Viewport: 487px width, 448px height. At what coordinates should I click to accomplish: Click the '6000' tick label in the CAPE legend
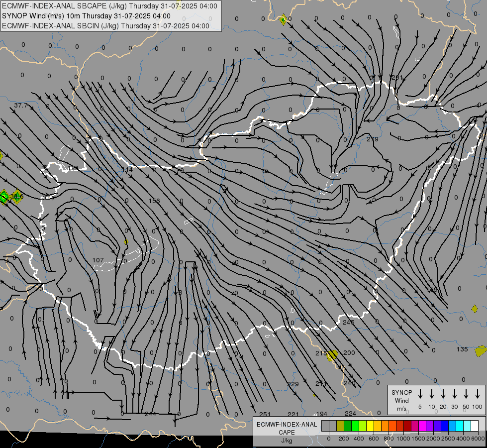[x=478, y=439]
